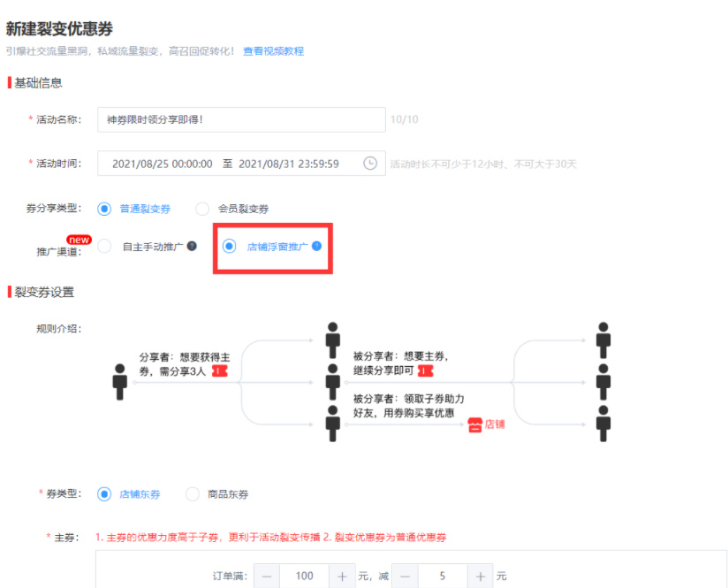Click the info icon beside 自主手动推广
Image resolution: width=728 pixels, height=588 pixels.
click(x=191, y=245)
